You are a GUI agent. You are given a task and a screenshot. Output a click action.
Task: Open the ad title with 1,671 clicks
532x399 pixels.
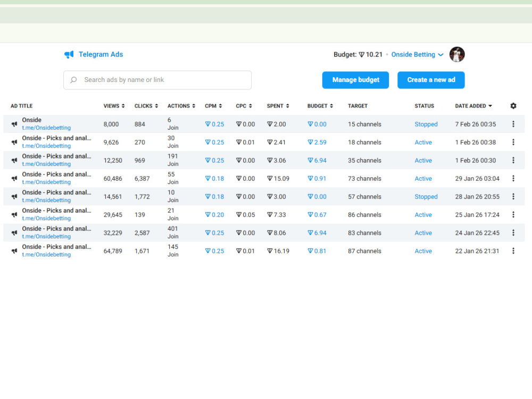click(57, 247)
